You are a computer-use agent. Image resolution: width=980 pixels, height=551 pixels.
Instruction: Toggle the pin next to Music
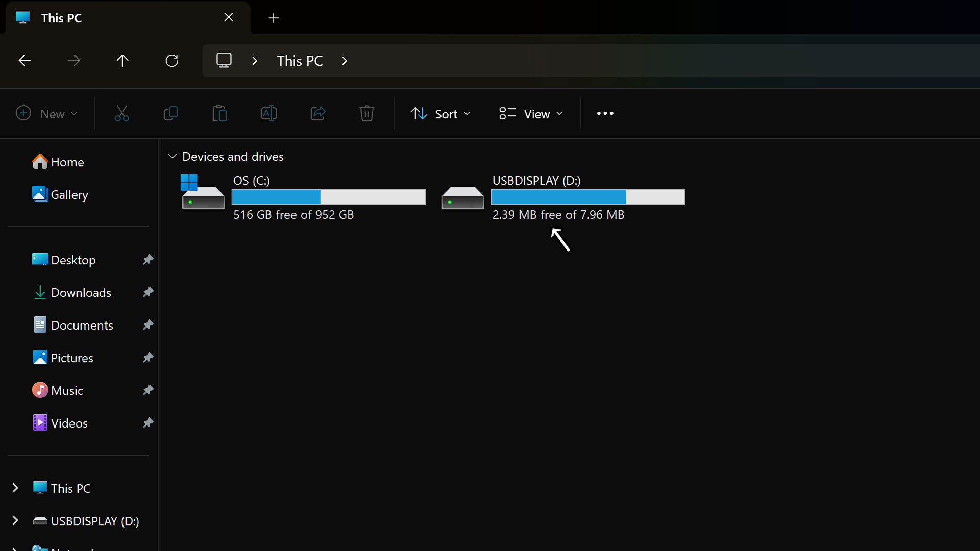tap(148, 390)
